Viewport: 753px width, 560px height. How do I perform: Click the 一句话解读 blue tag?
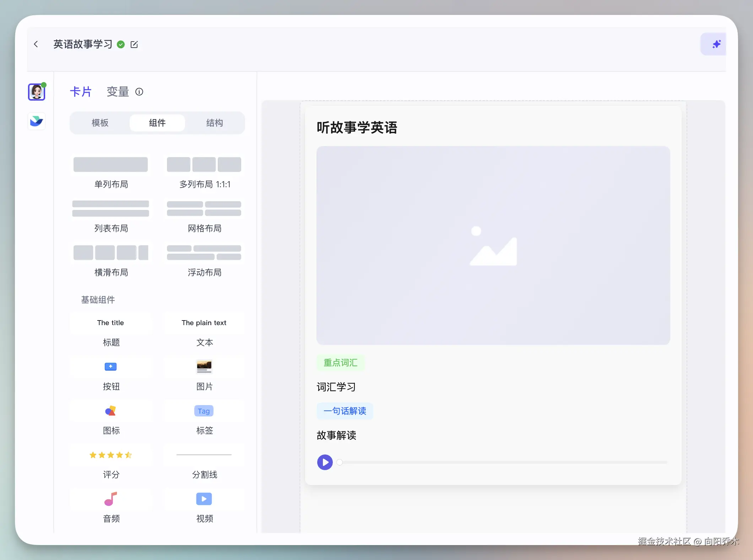(345, 411)
